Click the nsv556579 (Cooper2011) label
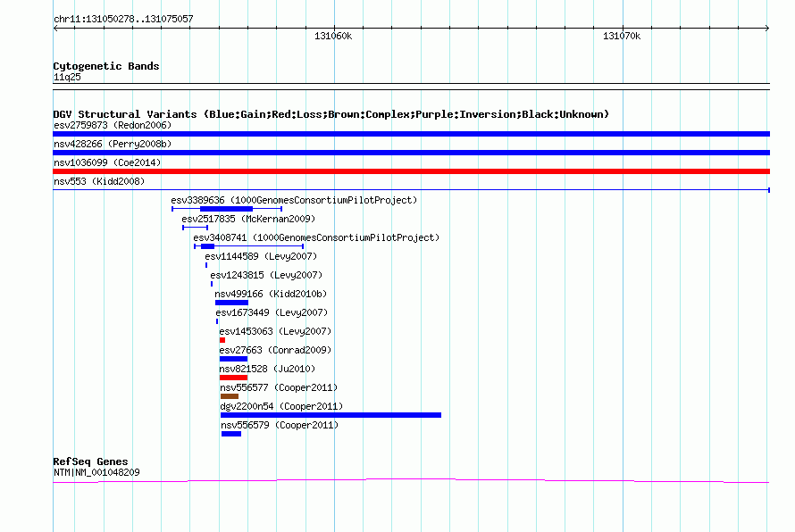795x532 pixels. click(x=280, y=425)
